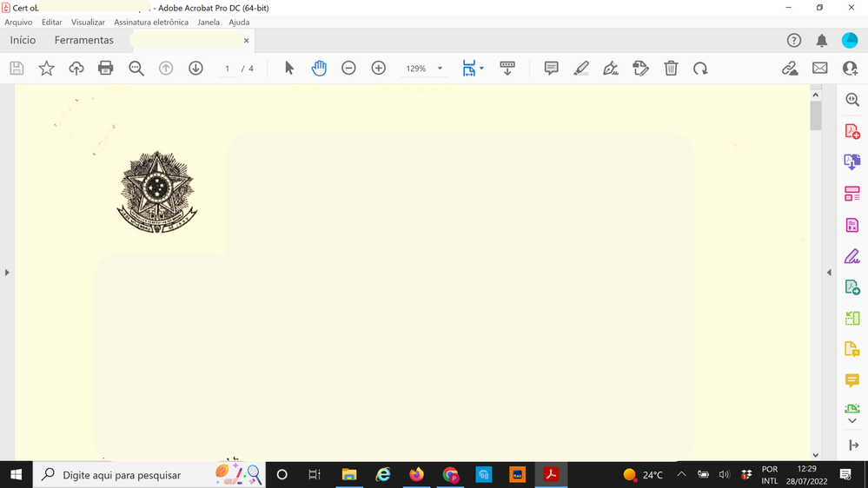Open the Arquivo menu
Screen dimensions: 868x488
coord(18,22)
